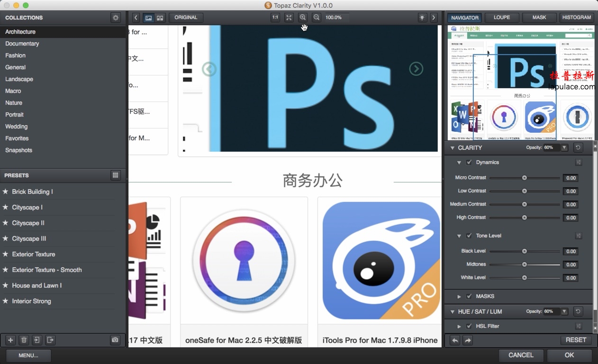Uncheck the Tone Level checkbox
The width and height of the screenshot is (598, 364).
469,236
